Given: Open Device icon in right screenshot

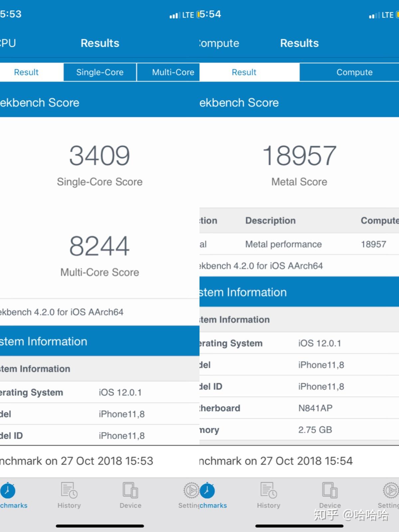Looking at the screenshot, I should (330, 490).
